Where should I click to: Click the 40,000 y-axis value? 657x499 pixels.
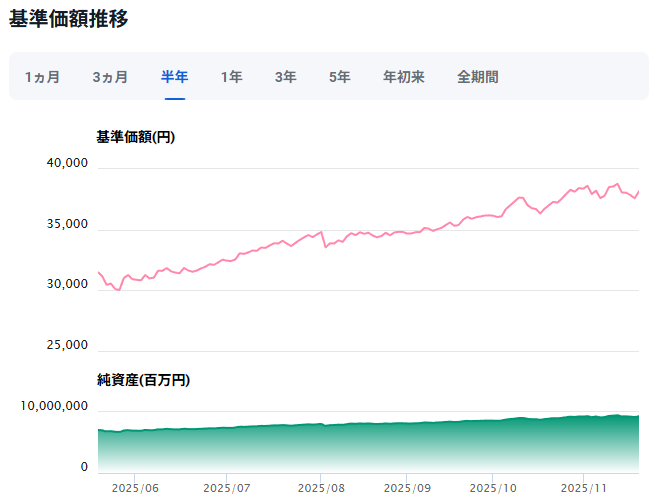tap(68, 165)
